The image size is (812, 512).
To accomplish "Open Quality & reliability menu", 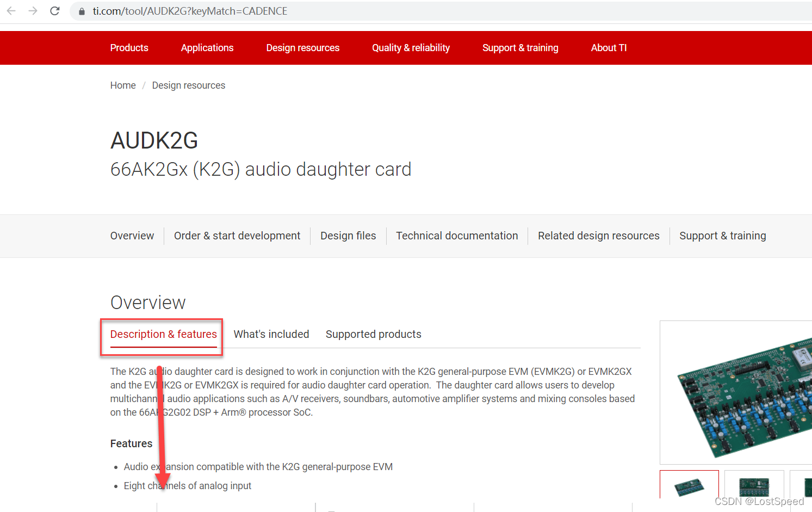I will click(411, 48).
